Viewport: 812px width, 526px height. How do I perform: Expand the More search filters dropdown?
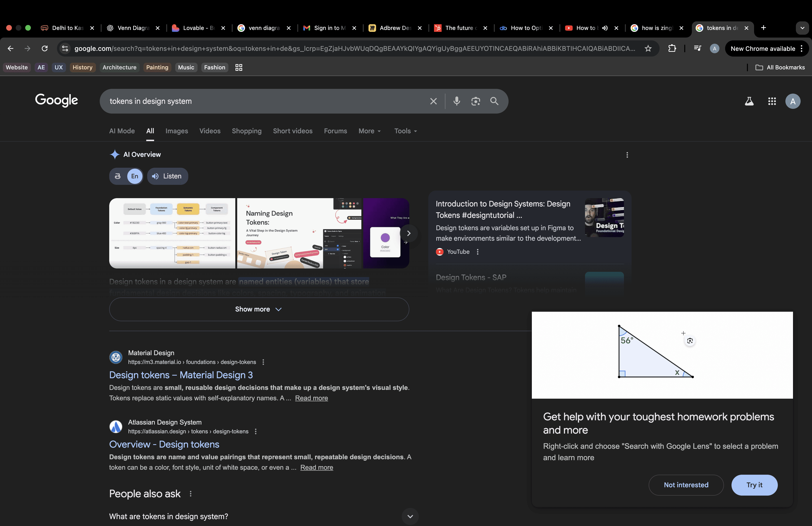pyautogui.click(x=369, y=131)
